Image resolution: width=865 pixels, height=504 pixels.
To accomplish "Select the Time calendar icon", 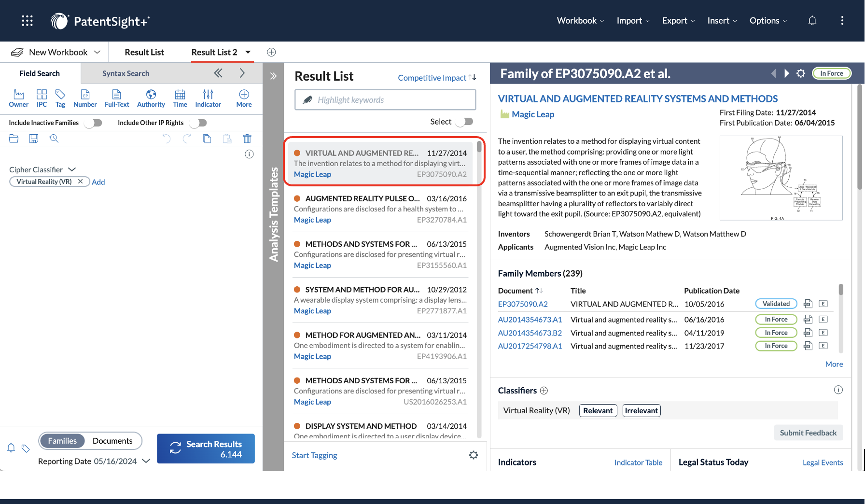I will click(x=180, y=98).
